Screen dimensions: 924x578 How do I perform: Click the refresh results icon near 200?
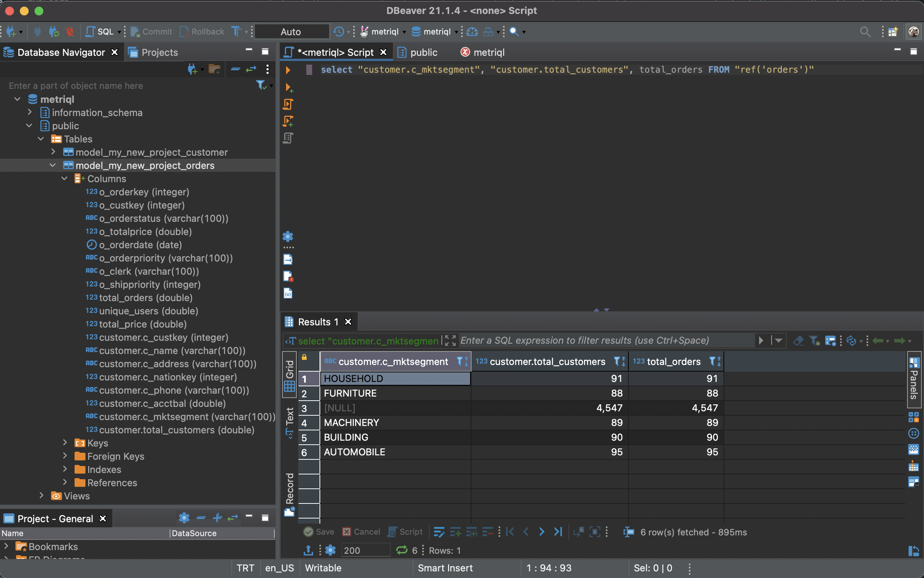click(x=401, y=550)
